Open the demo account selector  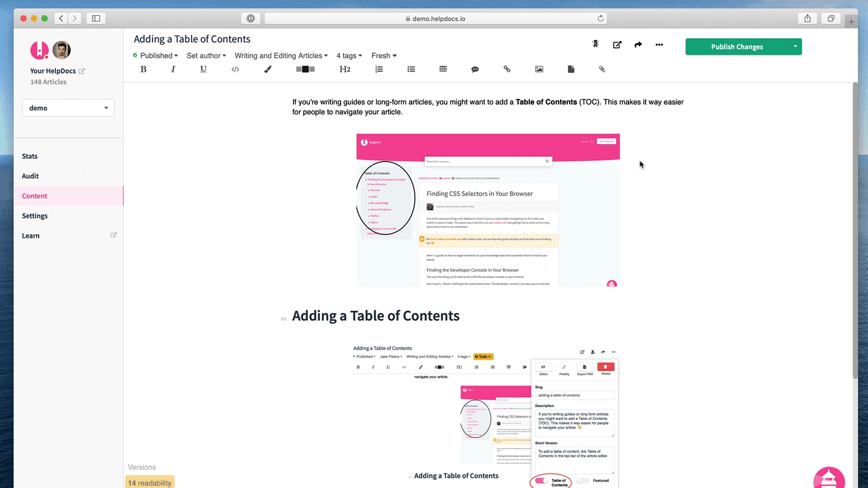tap(68, 108)
